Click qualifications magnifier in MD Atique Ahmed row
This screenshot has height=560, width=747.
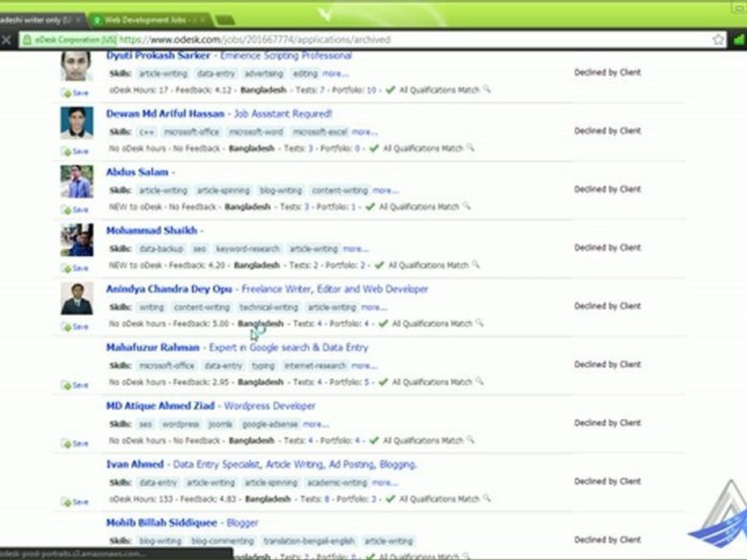(470, 439)
